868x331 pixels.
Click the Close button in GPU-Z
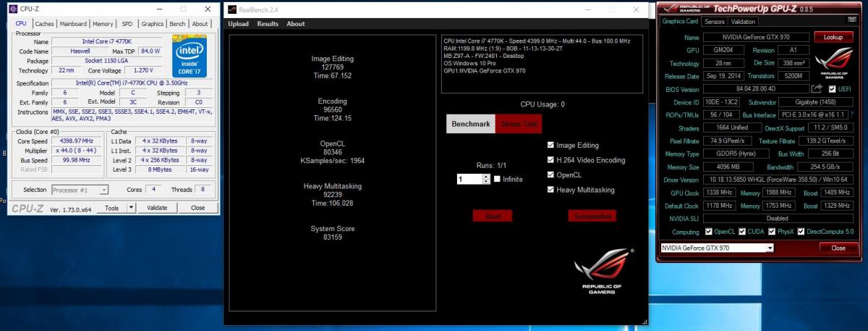838,248
